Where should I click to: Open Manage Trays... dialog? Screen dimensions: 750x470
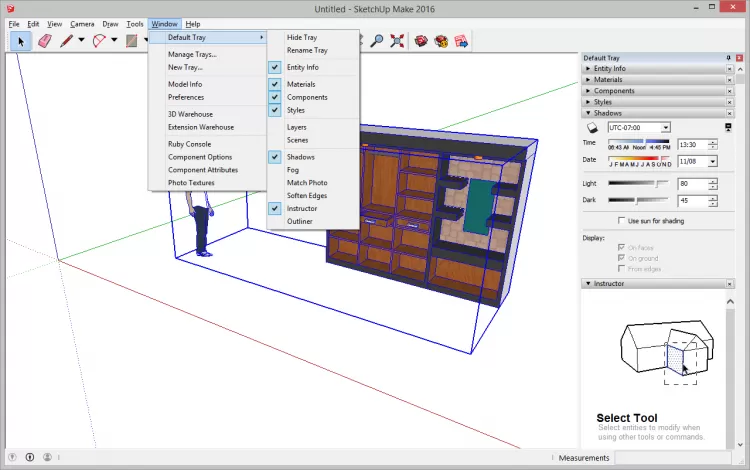click(x=192, y=54)
